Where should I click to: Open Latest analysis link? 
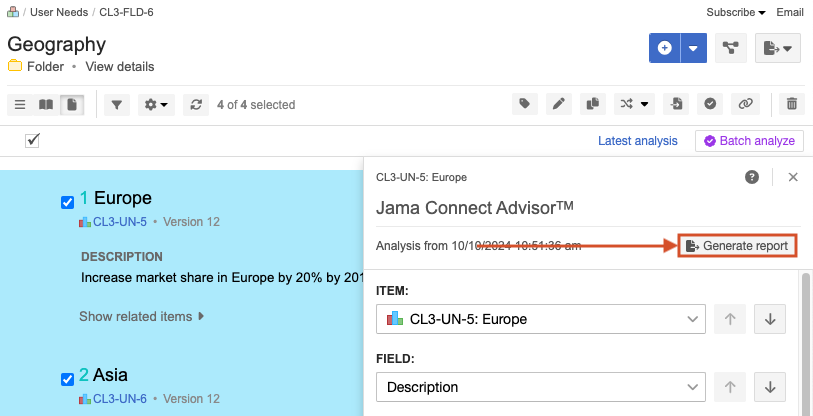click(x=638, y=141)
